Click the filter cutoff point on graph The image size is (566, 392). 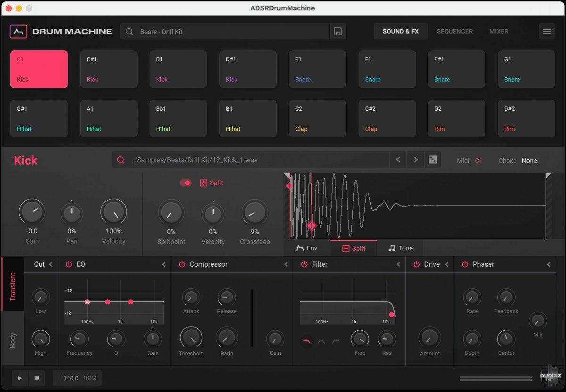pyautogui.click(x=391, y=315)
